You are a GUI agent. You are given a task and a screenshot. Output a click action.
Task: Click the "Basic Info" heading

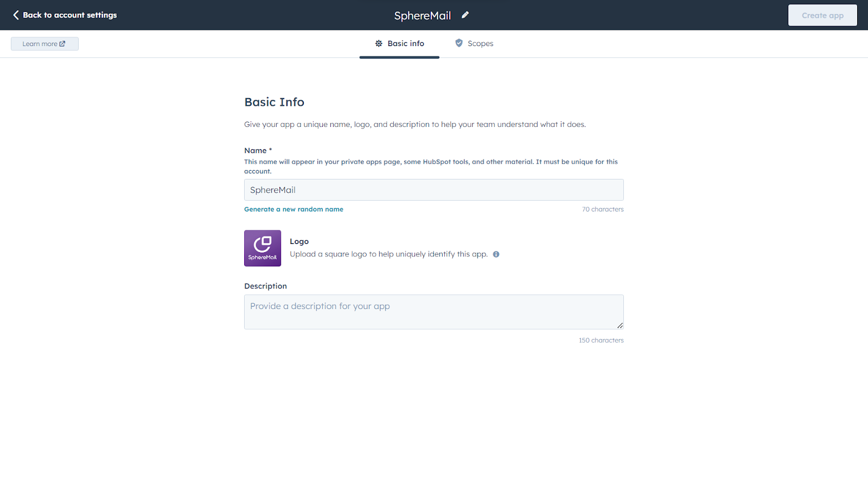click(x=275, y=102)
